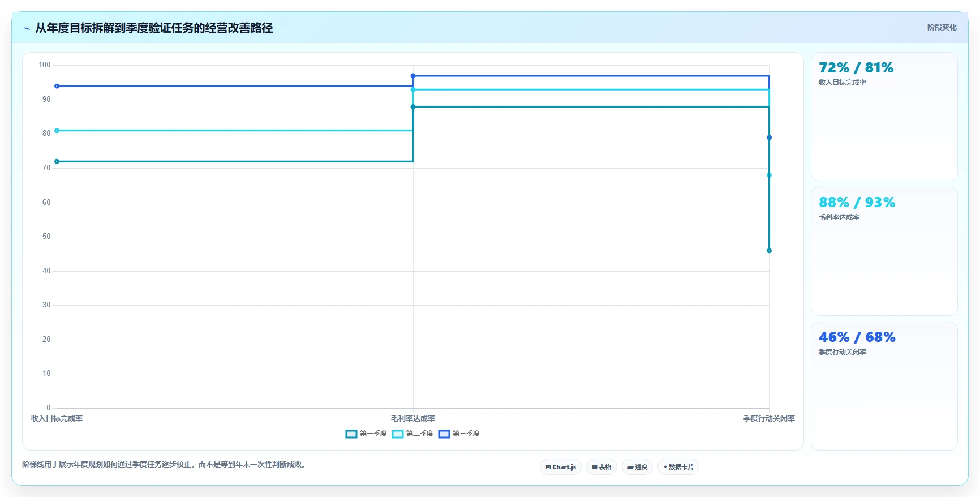Screen dimensions: 980x497
Task: Click the x-axis label 收入目标完成率
Action: click(57, 418)
